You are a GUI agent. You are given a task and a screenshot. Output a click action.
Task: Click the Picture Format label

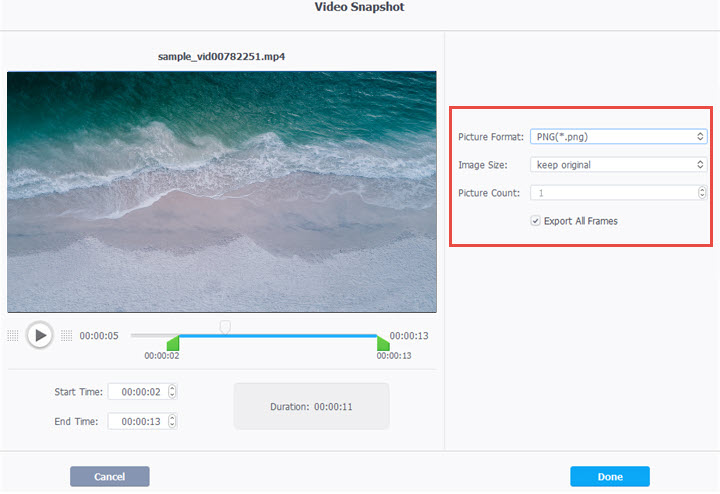coord(491,137)
